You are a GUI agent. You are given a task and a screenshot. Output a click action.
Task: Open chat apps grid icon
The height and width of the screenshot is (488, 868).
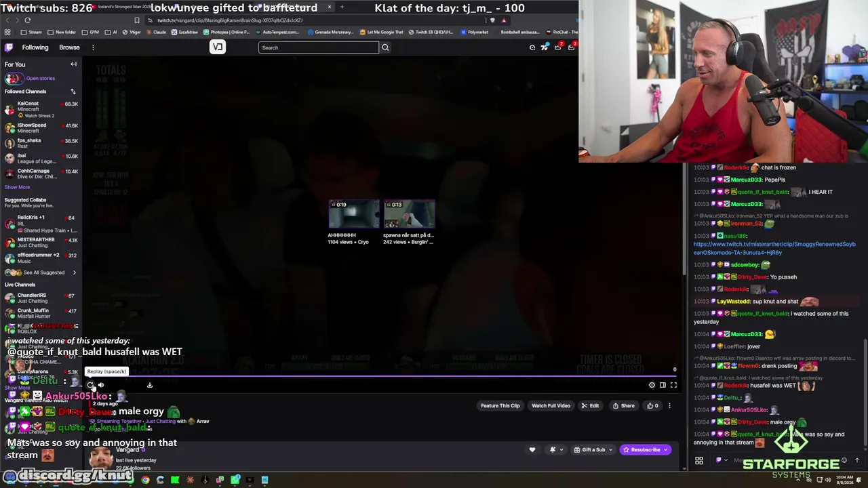pyautogui.click(x=699, y=461)
